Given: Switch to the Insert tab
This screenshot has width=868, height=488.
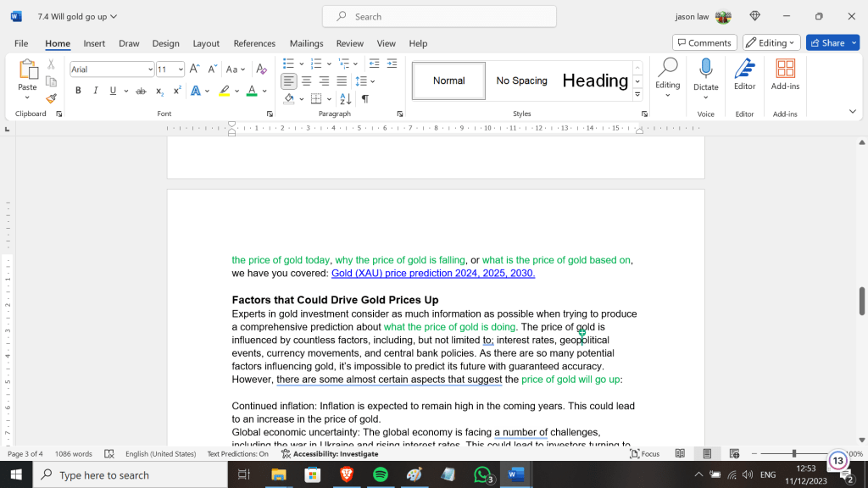Looking at the screenshot, I should coord(94,43).
